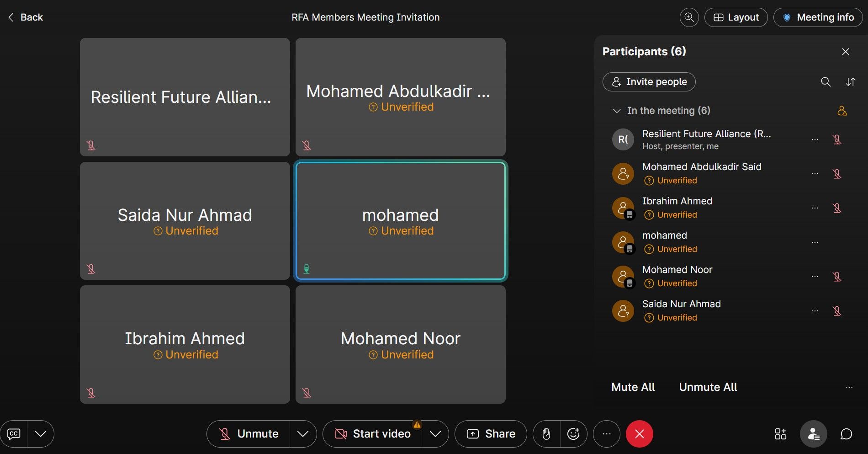This screenshot has width=868, height=454.
Task: Open more options for Mohamed Abdulkadir Said
Action: [x=815, y=174]
